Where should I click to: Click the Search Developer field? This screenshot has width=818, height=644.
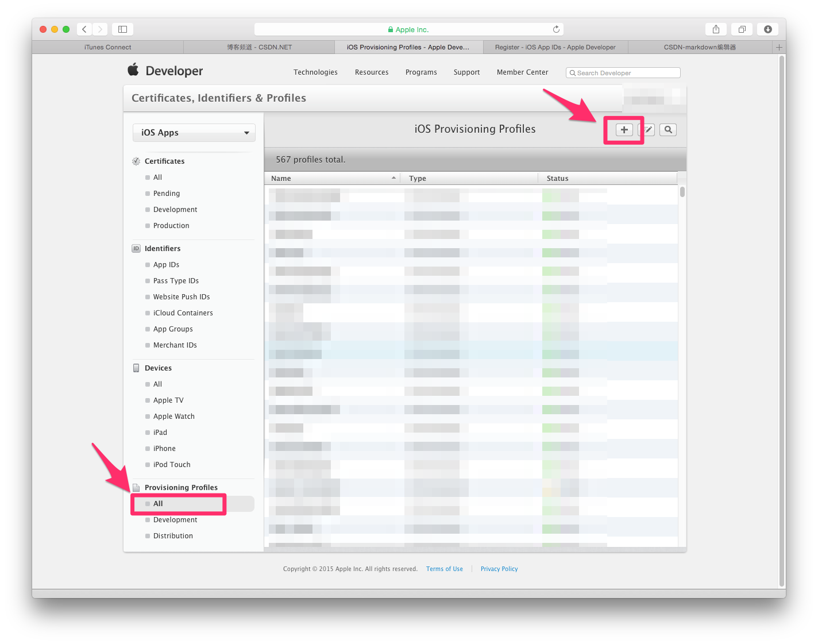(x=623, y=73)
